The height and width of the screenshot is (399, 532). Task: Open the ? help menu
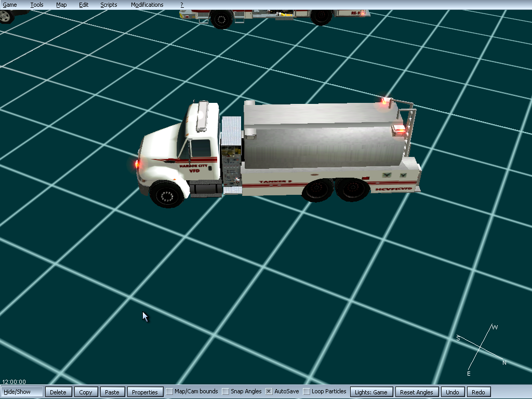click(182, 5)
